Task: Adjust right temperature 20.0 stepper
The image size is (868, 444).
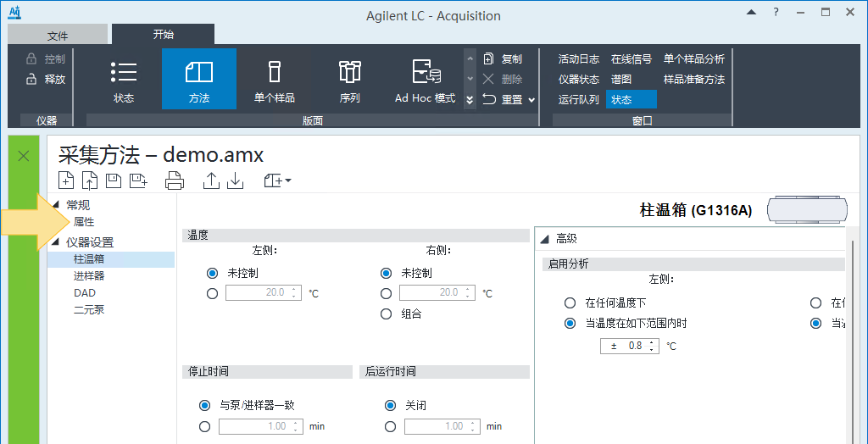Action: click(x=468, y=293)
